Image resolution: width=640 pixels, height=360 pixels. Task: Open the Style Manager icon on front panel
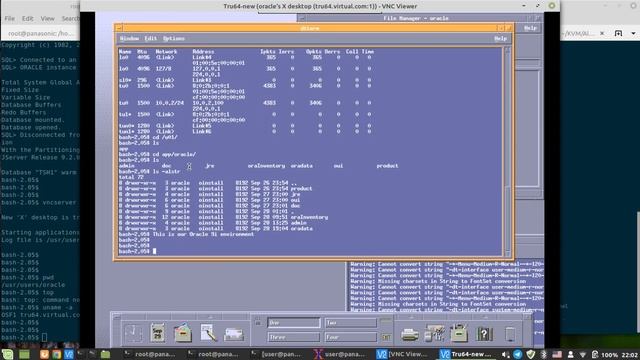coord(434,333)
